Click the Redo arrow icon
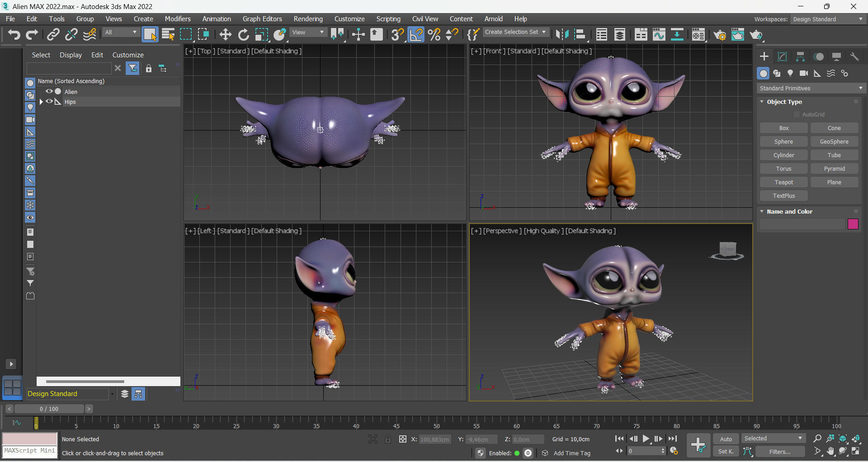 pyautogui.click(x=32, y=35)
